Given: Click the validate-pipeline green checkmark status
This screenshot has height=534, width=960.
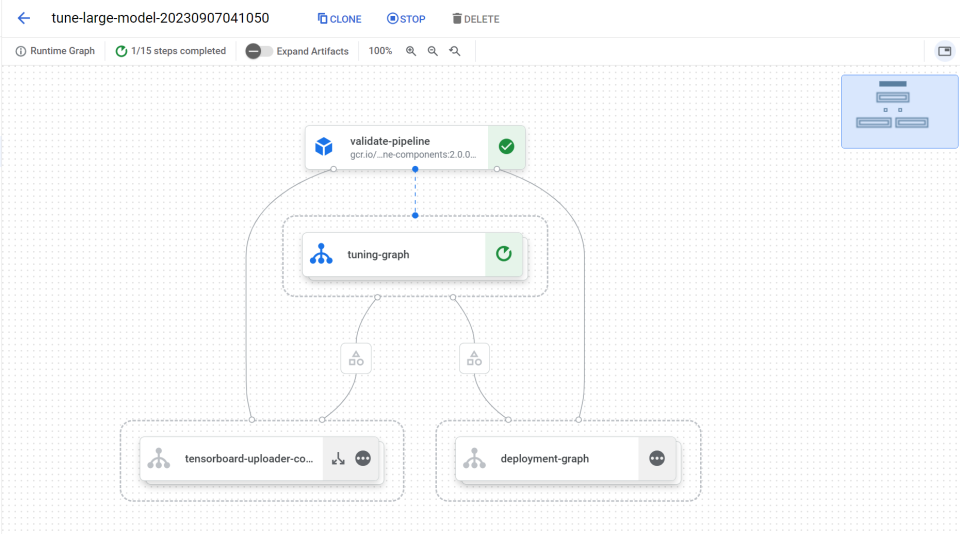Looking at the screenshot, I should pyautogui.click(x=506, y=147).
